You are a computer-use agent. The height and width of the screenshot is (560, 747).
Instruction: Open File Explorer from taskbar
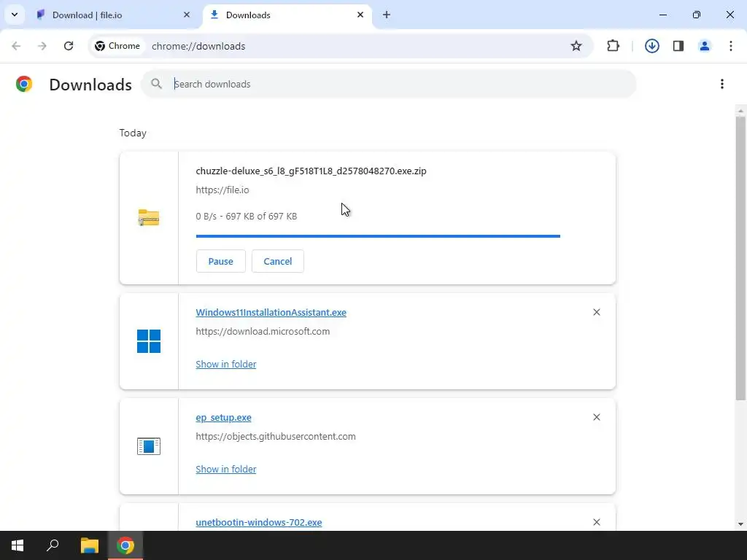coord(90,545)
